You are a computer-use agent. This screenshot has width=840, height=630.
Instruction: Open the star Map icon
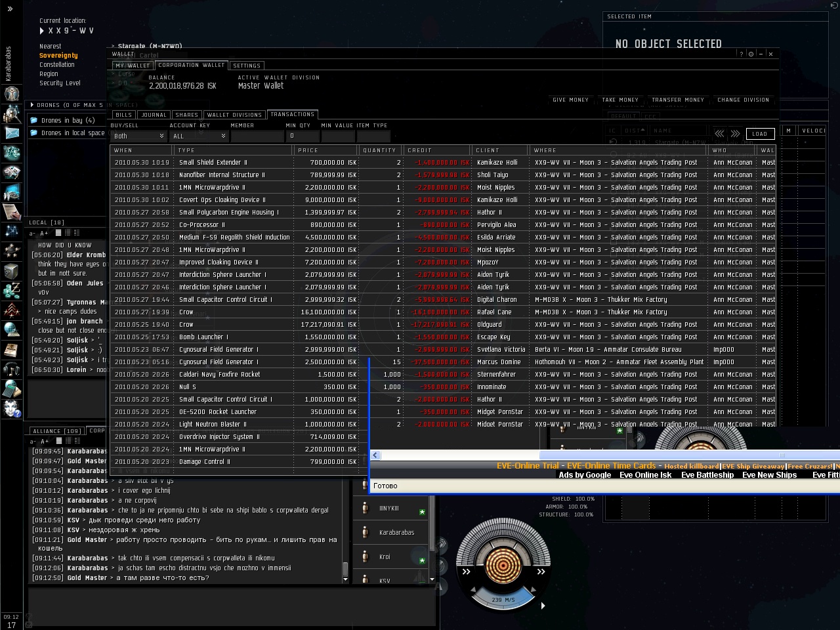(12, 231)
